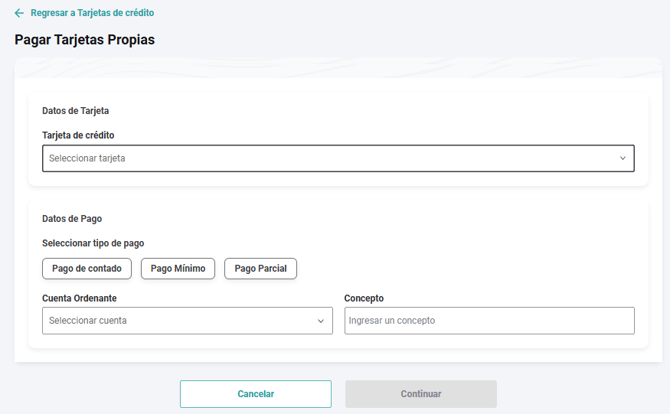Click the 'Seleccionar tarjeta' placeholder text
The width and height of the screenshot is (670, 414).
click(x=87, y=158)
